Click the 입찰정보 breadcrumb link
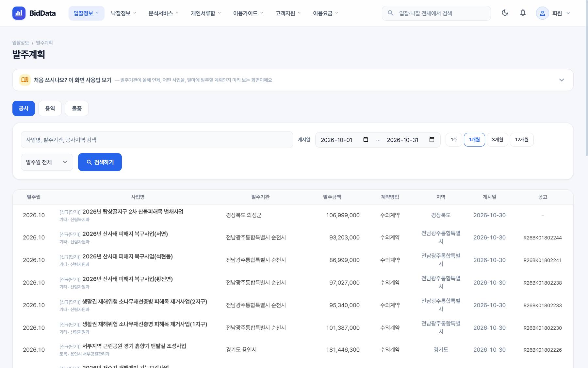 tap(21, 43)
